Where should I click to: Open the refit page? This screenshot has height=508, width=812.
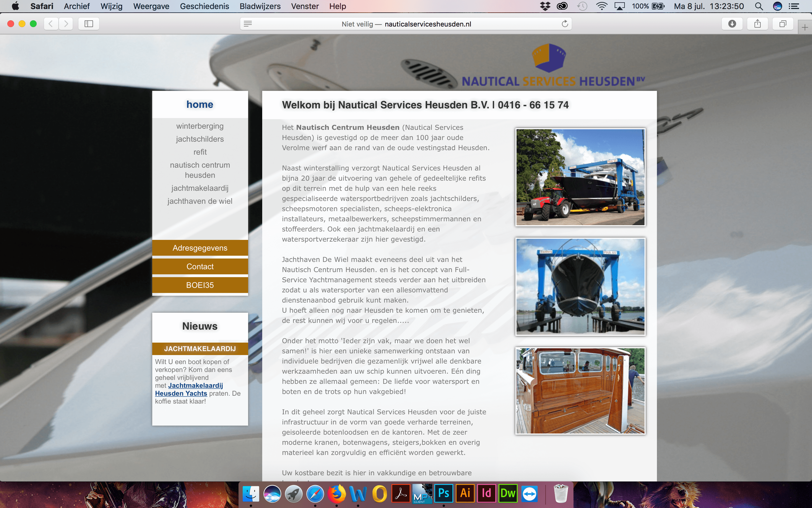click(200, 152)
